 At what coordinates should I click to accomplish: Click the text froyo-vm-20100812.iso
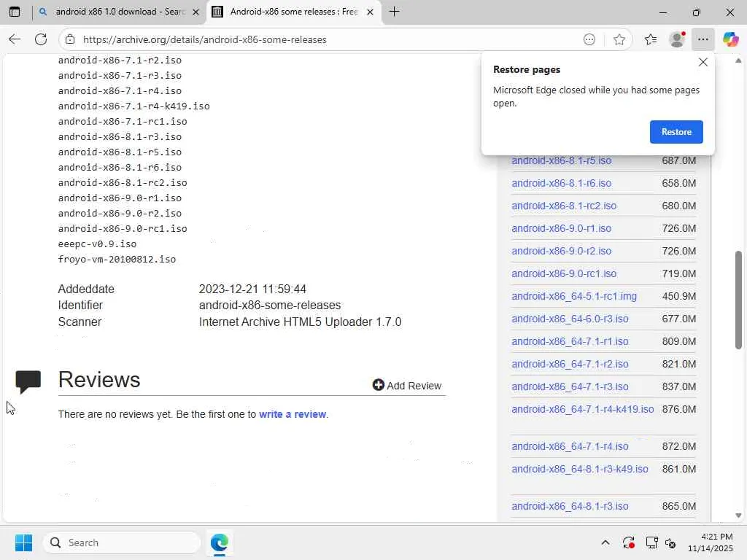point(117,260)
